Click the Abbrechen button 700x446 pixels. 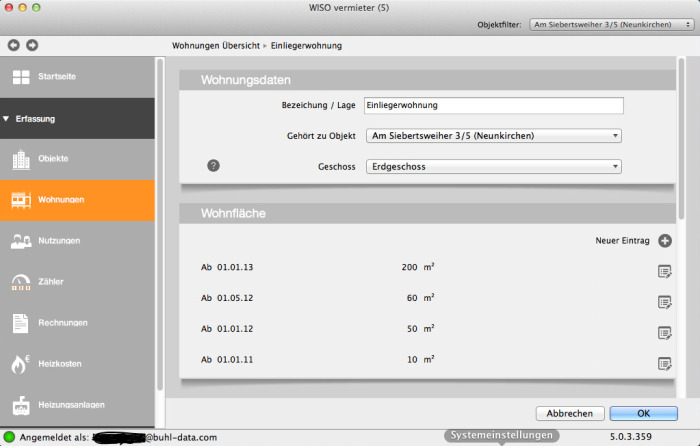pyautogui.click(x=570, y=413)
